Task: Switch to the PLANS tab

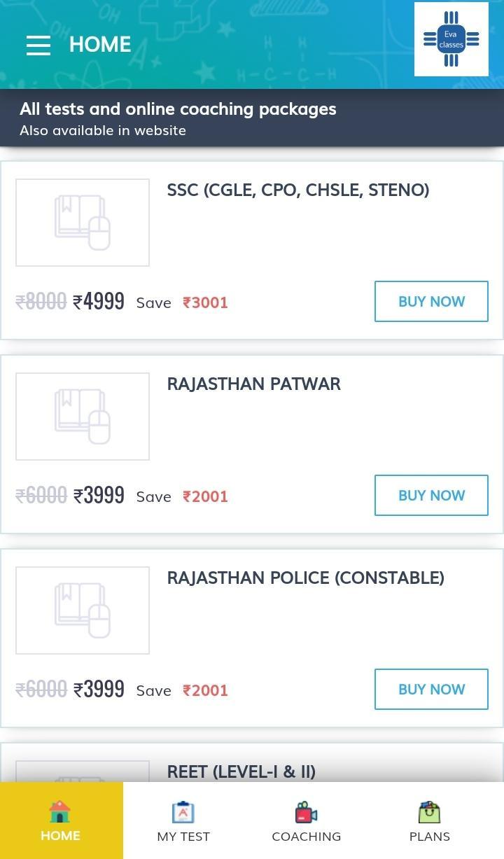Action: [x=430, y=820]
